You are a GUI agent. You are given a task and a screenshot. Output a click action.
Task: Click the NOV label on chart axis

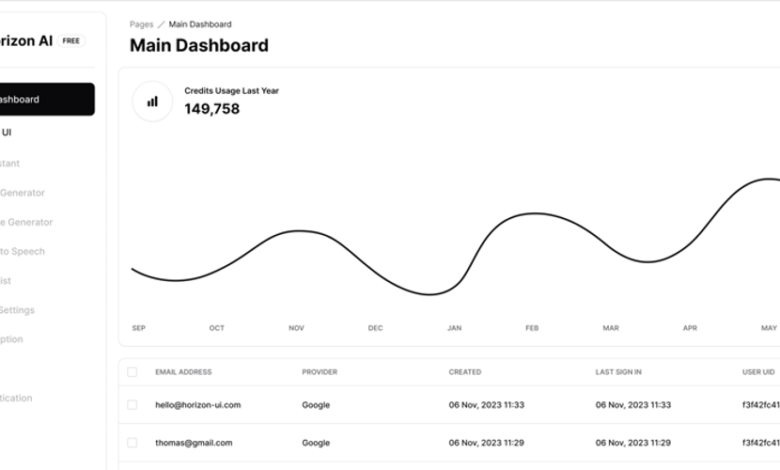296,328
